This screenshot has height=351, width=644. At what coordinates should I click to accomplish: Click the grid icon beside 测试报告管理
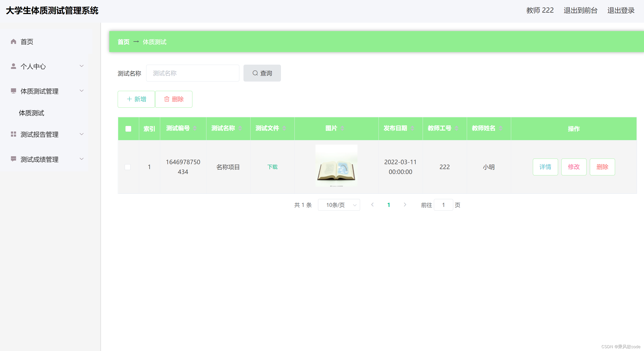13,134
